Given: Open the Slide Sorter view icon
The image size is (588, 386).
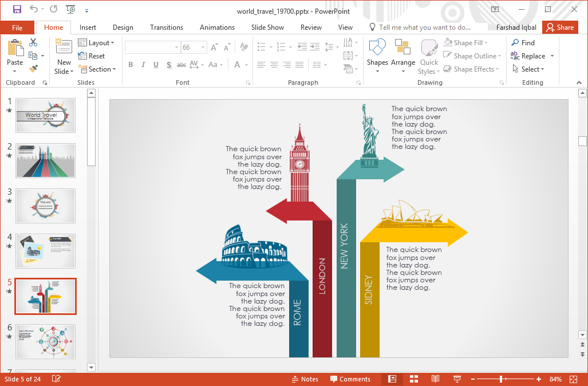Looking at the screenshot, I should [x=413, y=379].
